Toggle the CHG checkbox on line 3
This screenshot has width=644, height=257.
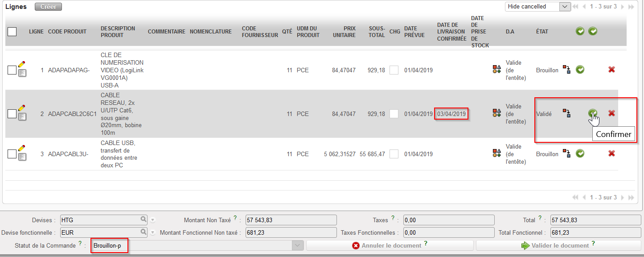(x=394, y=154)
